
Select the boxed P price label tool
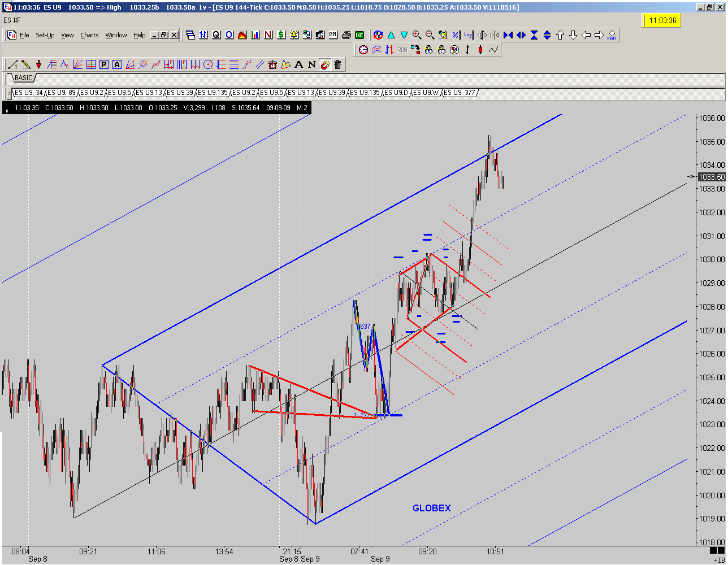(104, 64)
